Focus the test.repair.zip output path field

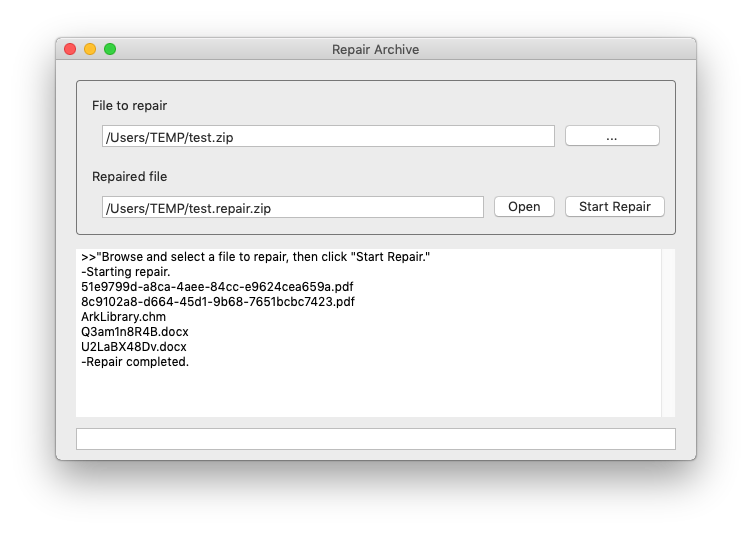point(292,208)
